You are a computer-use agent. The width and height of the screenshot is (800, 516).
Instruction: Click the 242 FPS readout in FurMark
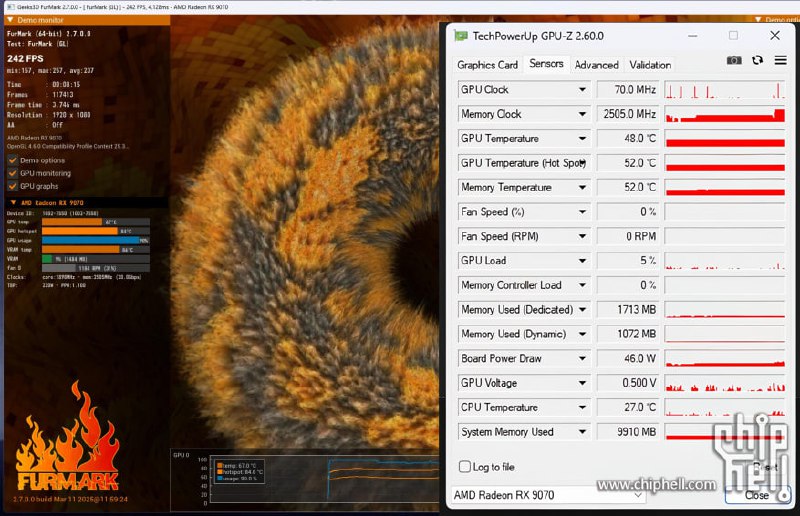coord(25,59)
